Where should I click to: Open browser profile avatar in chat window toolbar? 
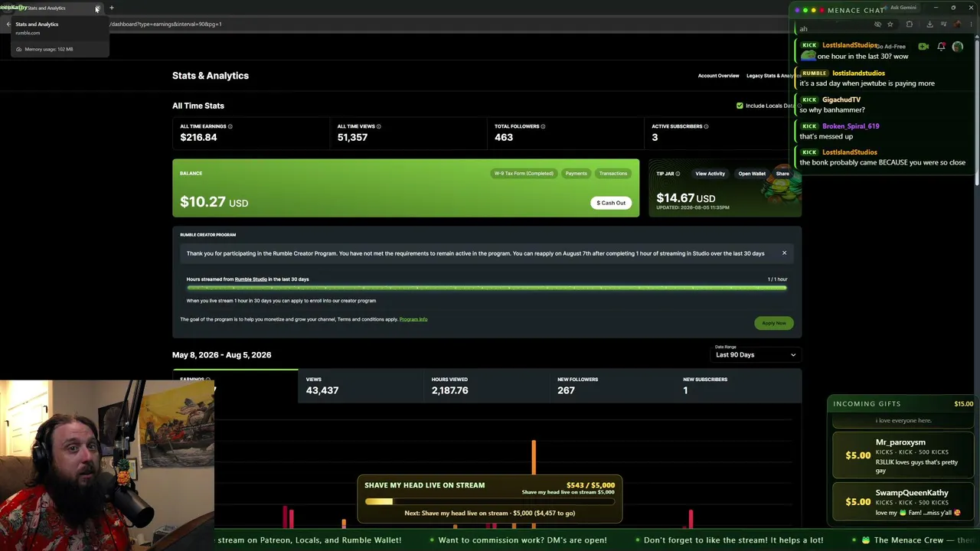pos(957,24)
